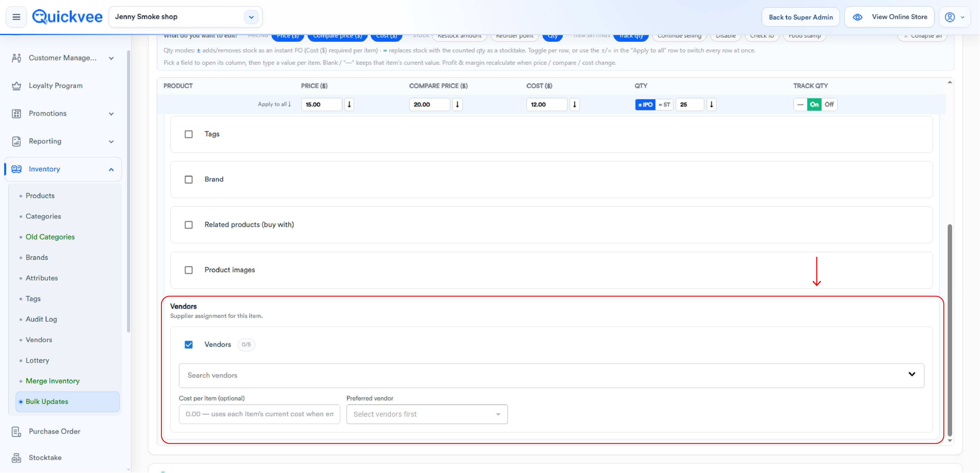The width and height of the screenshot is (980, 473).
Task: Click View Online Store button
Action: pyautogui.click(x=889, y=17)
